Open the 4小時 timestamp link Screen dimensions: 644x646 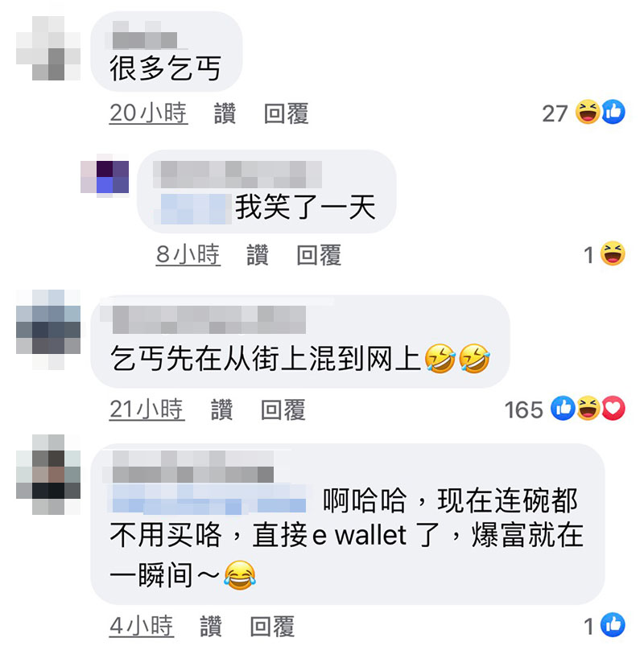pos(142,626)
